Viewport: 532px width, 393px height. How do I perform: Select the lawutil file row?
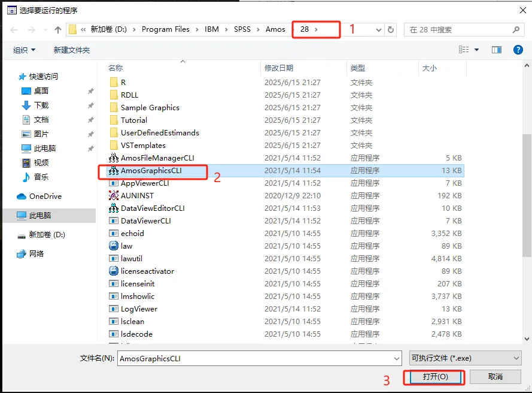285,258
